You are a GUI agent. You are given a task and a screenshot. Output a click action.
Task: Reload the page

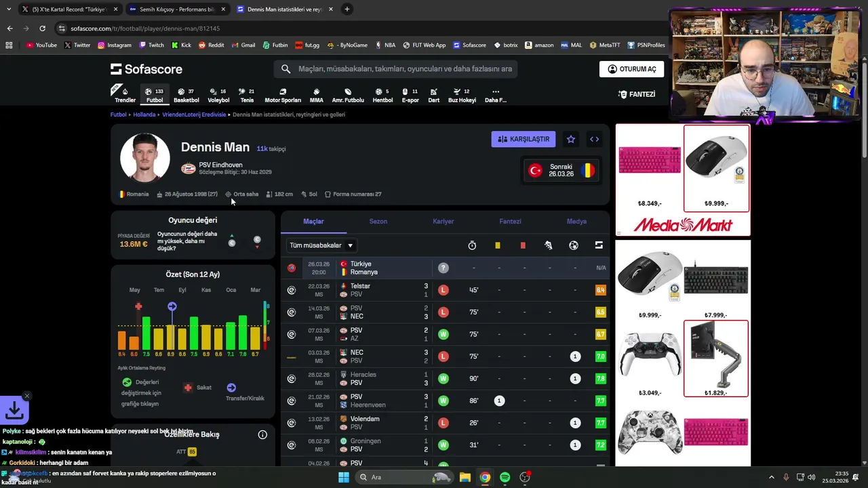(42, 28)
